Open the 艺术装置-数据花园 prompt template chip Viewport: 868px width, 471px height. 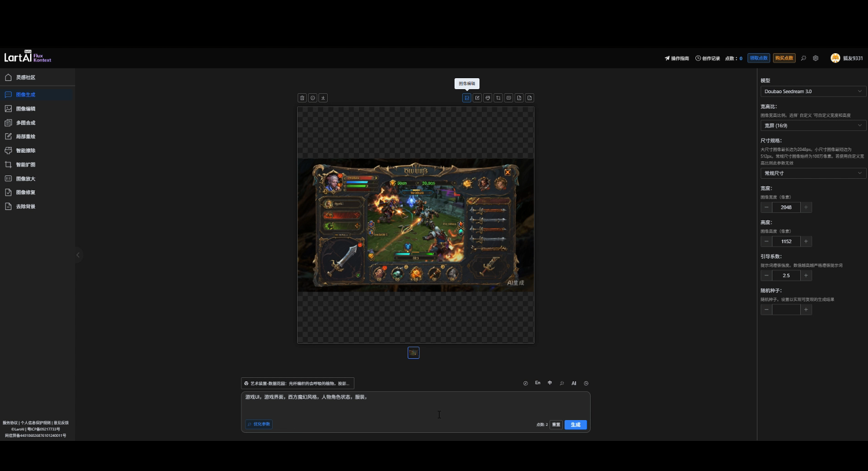coord(298,383)
